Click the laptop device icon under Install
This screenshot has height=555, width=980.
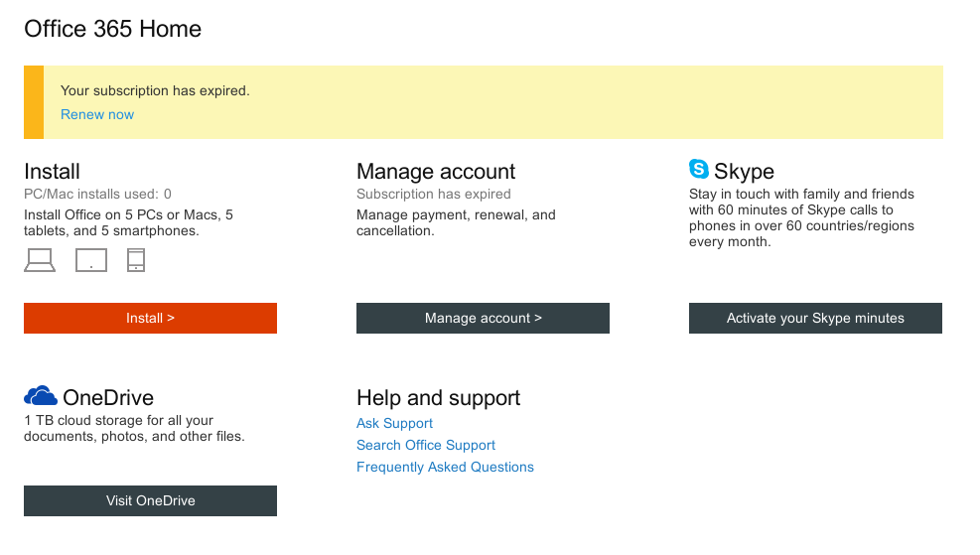click(x=40, y=260)
